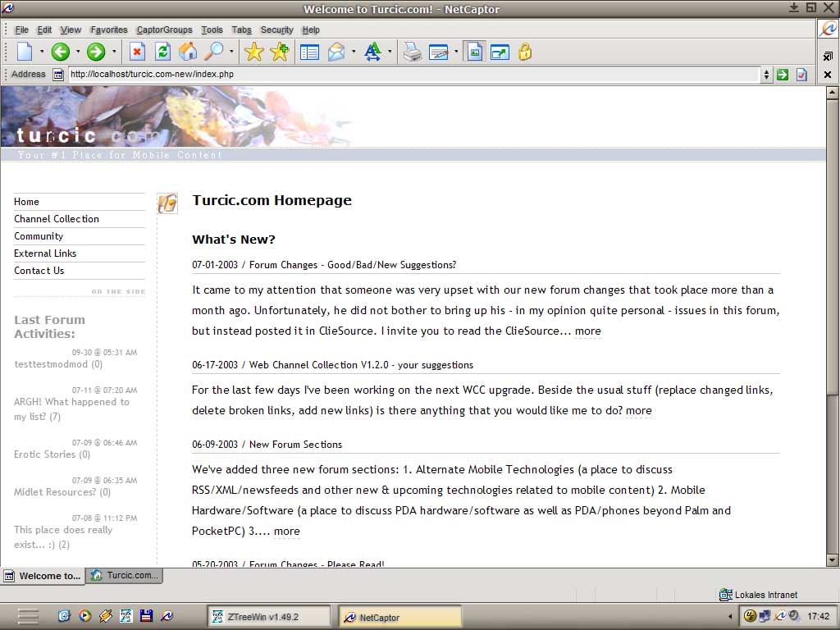Expand the mail dropdown arrow
The height and width of the screenshot is (630, 840).
(354, 52)
